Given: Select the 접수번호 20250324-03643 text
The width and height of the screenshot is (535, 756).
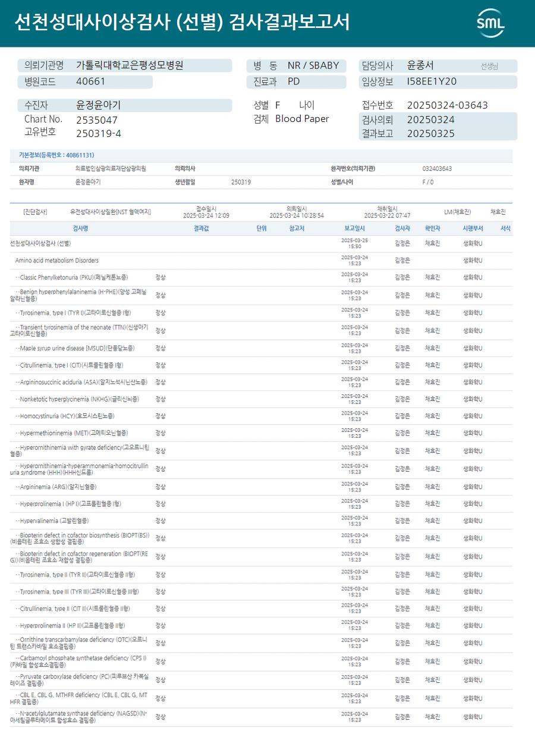Looking at the screenshot, I should pos(447,105).
